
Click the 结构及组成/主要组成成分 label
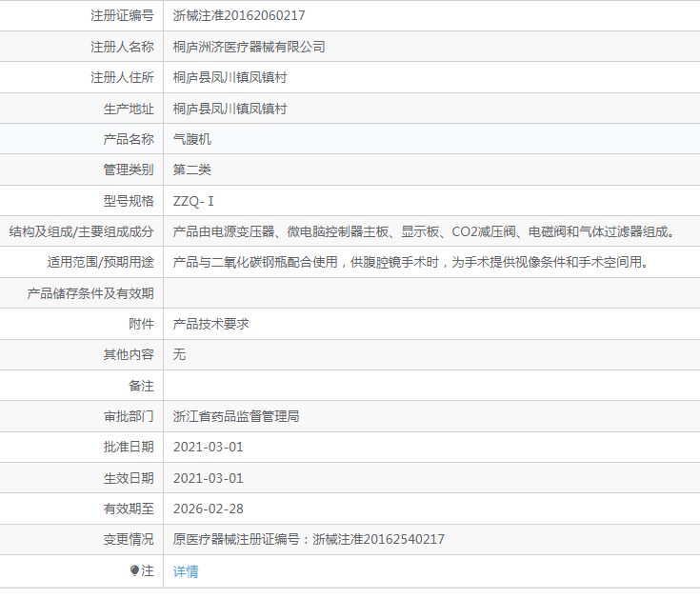click(x=81, y=231)
